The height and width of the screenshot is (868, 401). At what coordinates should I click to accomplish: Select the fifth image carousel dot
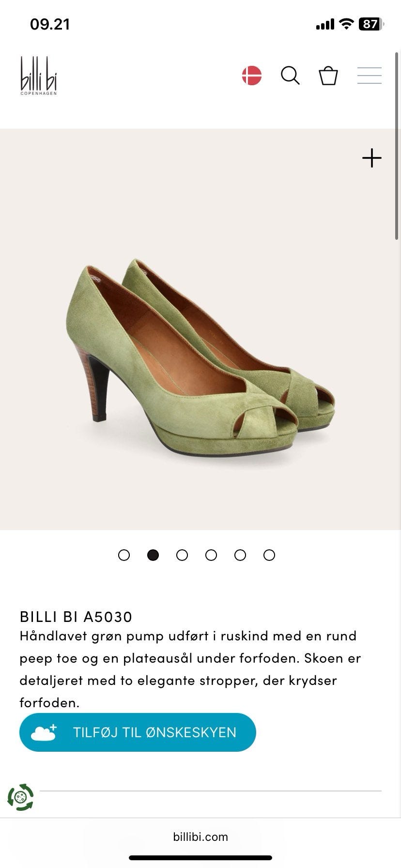240,555
